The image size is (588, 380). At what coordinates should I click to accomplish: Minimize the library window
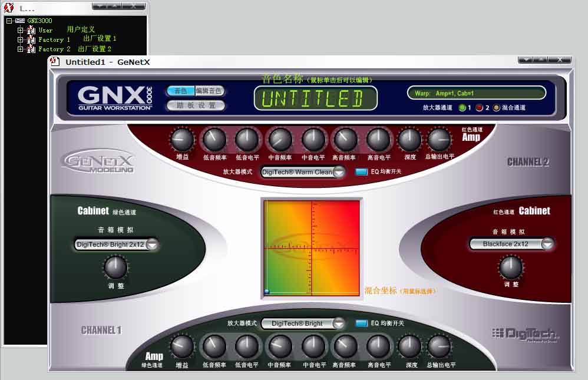coord(100,6)
